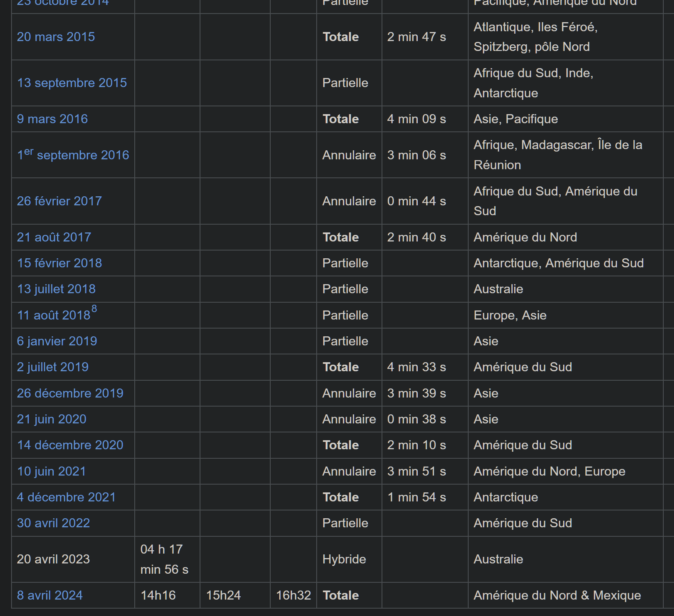
Task: Open the 26 décembre 2019 link
Action: 70,393
